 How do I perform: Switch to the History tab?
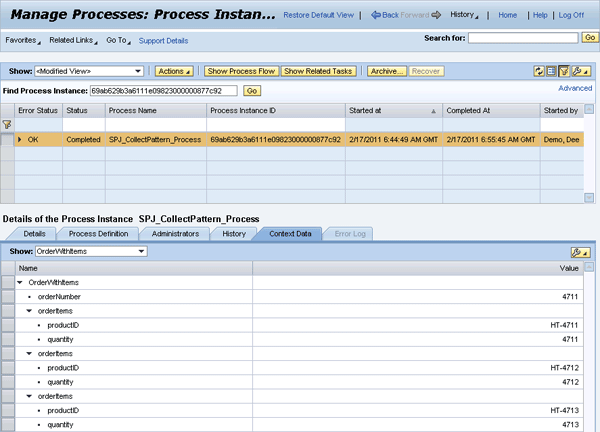233,233
